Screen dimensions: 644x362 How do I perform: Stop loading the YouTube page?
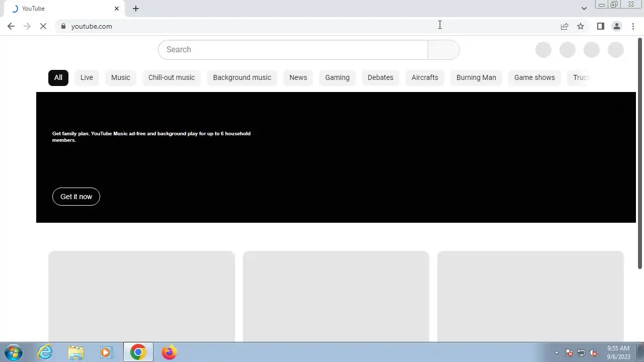point(43,26)
